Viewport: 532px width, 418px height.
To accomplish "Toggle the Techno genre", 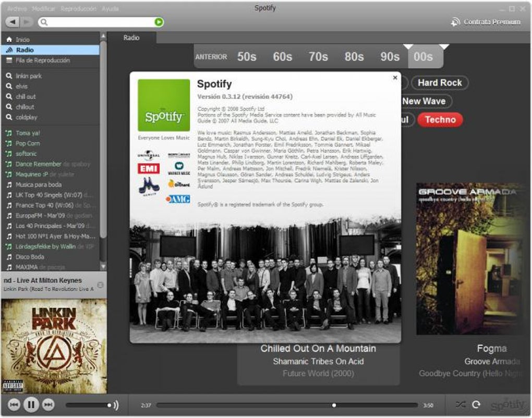I will [440, 120].
